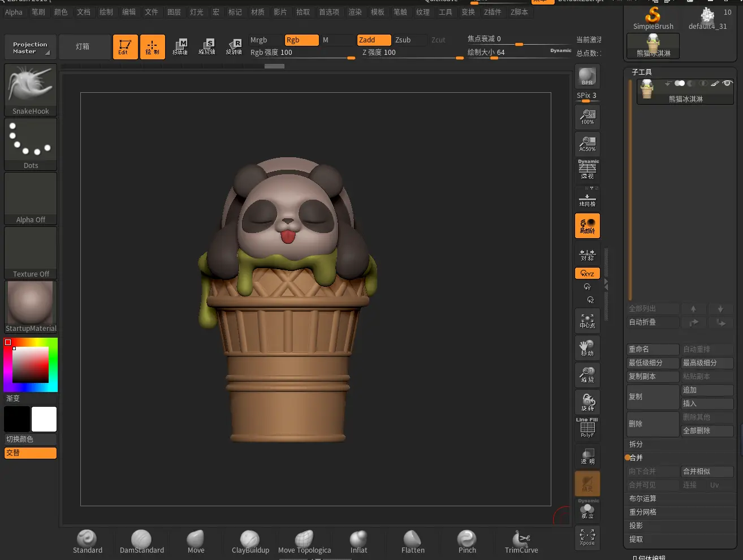
Task: Expand the 拆分 (Split) section
Action: pos(636,444)
